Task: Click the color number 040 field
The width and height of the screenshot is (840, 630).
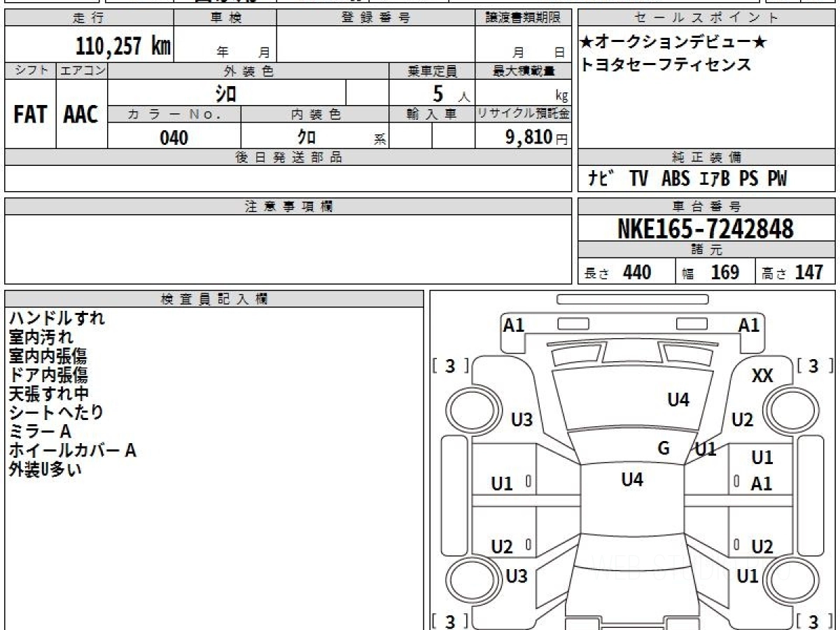Action: tap(174, 137)
